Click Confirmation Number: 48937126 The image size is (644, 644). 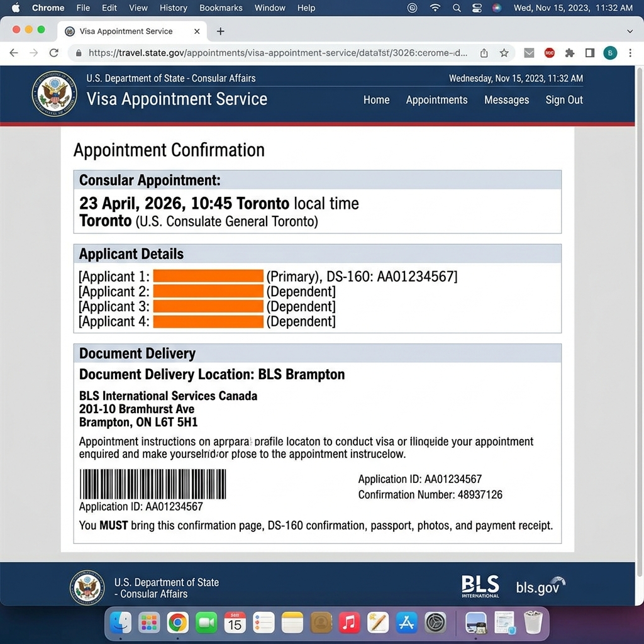pos(430,494)
